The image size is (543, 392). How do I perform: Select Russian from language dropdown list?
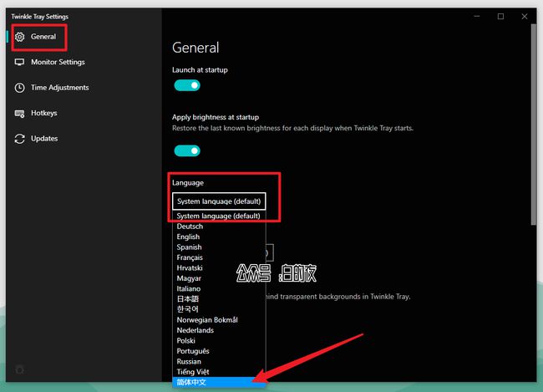click(x=190, y=361)
